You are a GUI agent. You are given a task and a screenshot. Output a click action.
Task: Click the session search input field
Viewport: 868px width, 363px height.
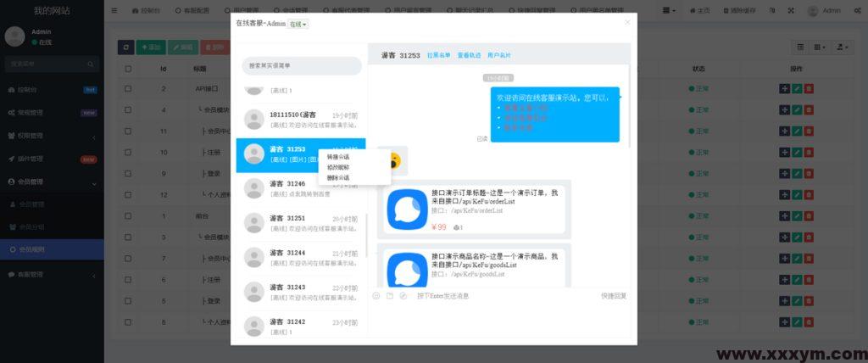(x=301, y=65)
